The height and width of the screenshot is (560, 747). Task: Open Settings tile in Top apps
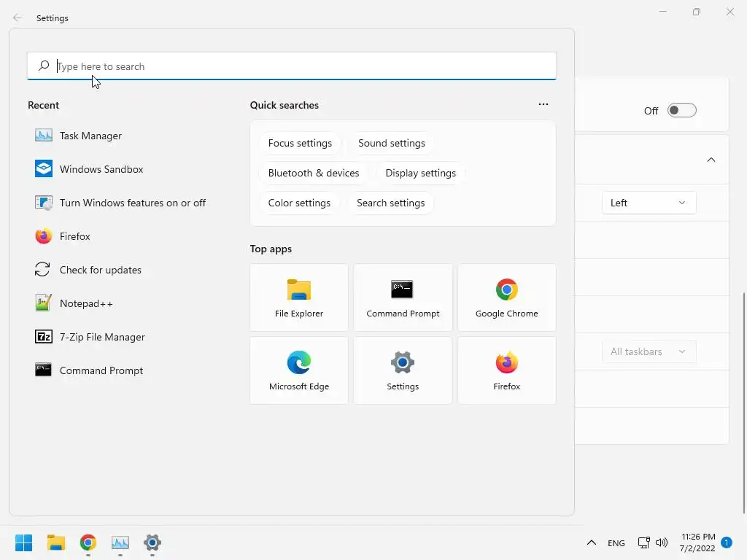(x=403, y=370)
